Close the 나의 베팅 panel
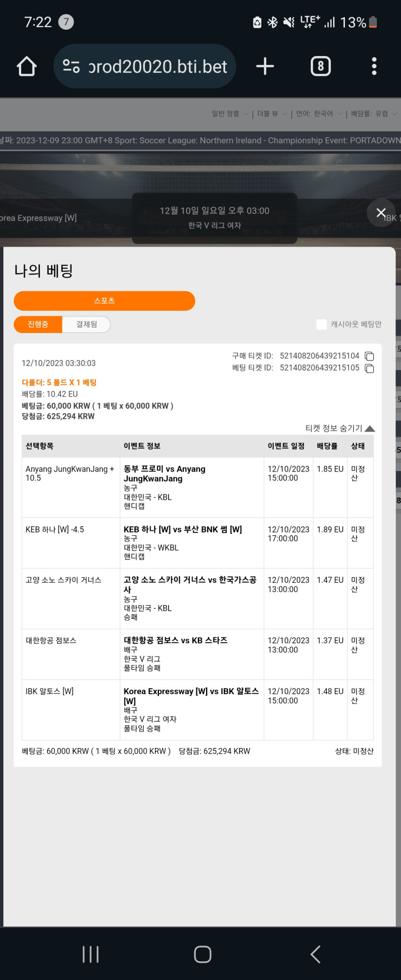The height and width of the screenshot is (980, 401). pos(381,213)
